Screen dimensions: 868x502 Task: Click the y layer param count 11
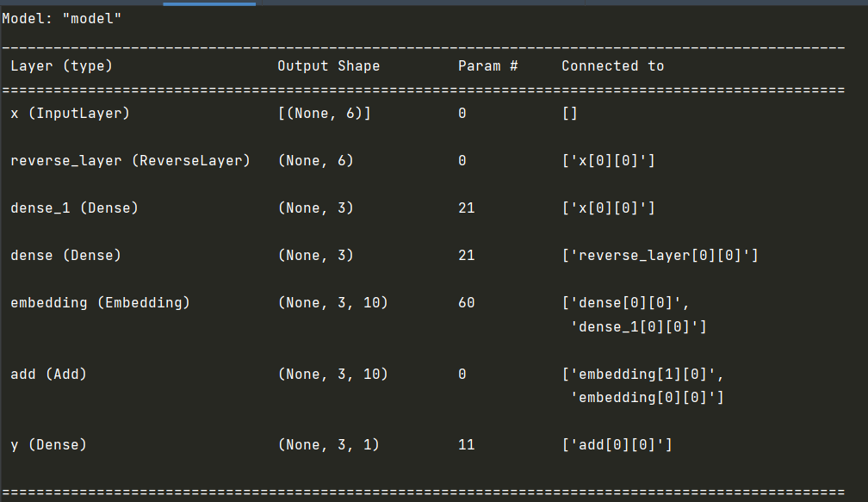pyautogui.click(x=466, y=445)
